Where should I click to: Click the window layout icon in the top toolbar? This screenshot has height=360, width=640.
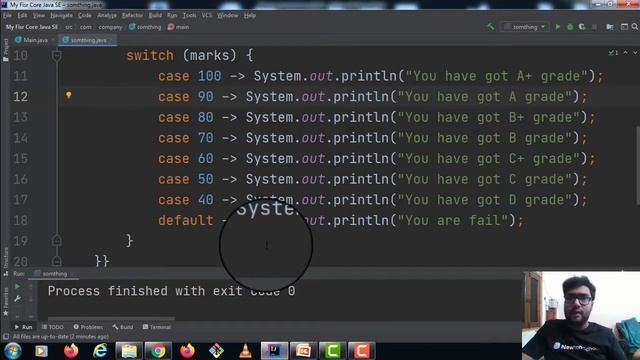point(624,27)
